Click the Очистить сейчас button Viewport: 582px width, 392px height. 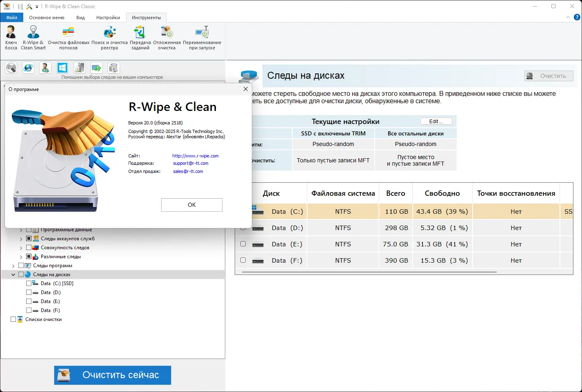[112, 375]
